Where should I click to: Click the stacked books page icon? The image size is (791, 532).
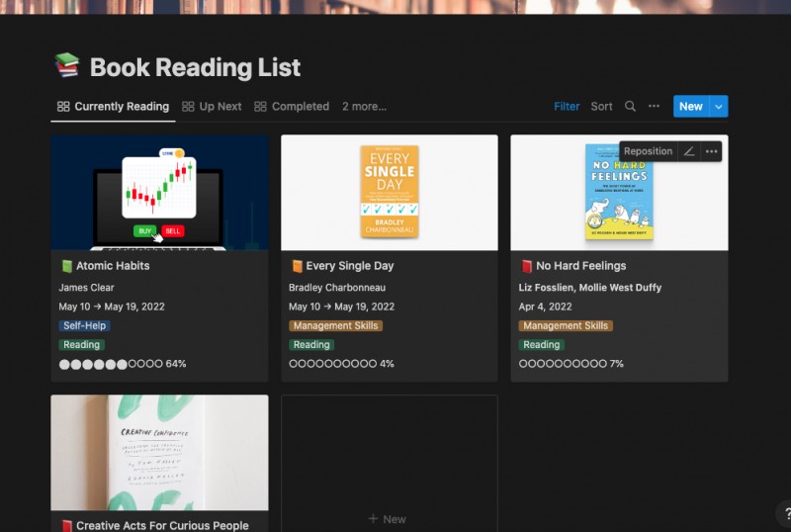coord(67,65)
